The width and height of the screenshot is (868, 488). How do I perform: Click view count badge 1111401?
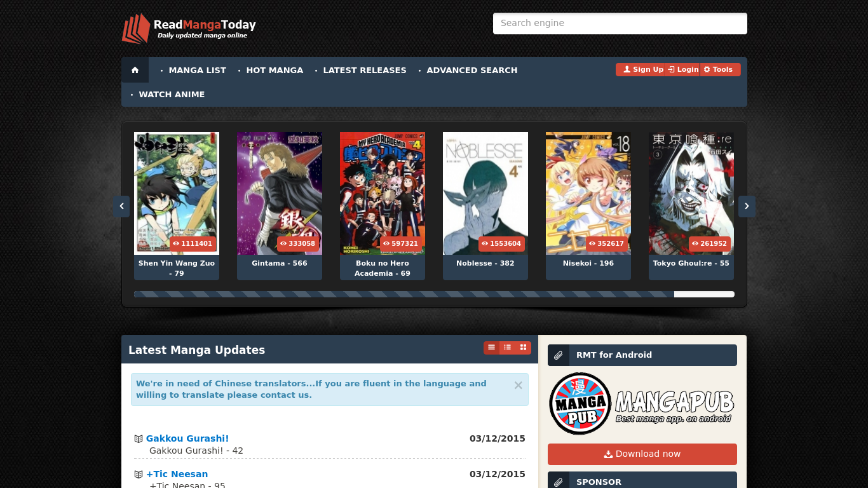(193, 243)
